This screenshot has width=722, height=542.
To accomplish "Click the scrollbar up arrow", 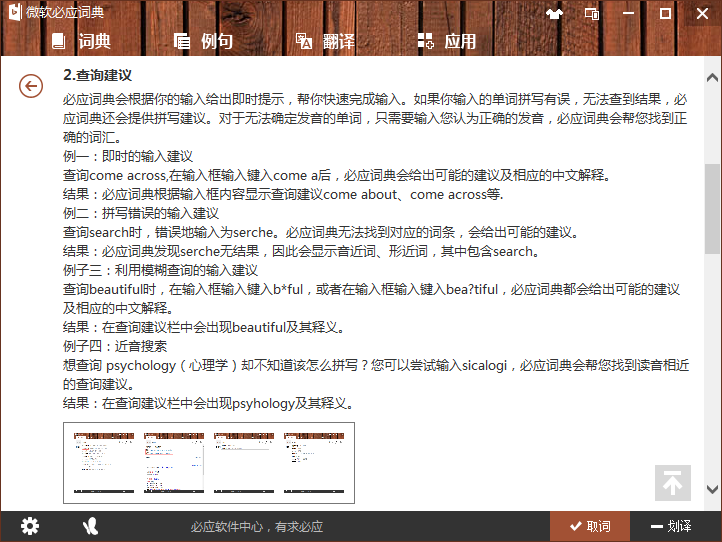I will click(x=712, y=78).
